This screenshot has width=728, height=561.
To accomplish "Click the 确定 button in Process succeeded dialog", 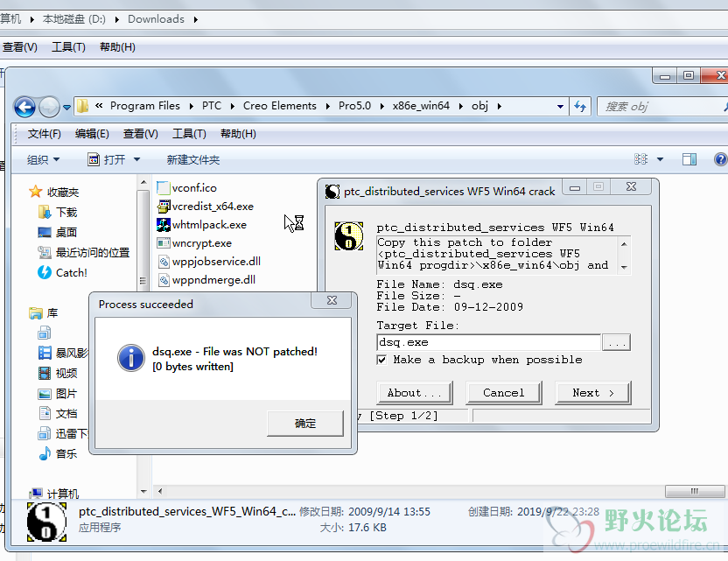I will tap(305, 423).
